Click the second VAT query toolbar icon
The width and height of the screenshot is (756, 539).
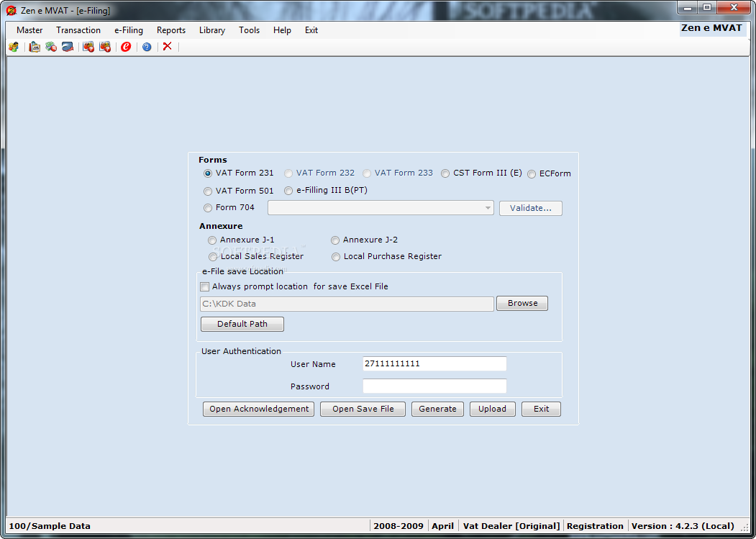[x=105, y=47]
